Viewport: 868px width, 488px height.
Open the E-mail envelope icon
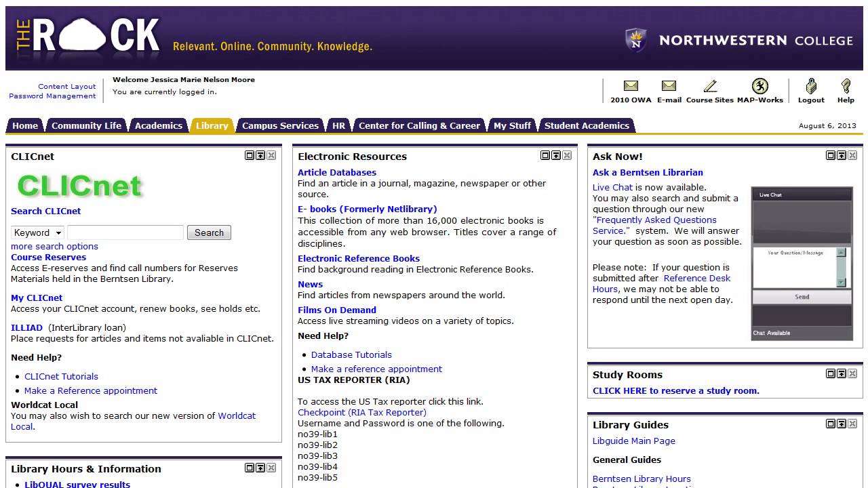point(669,86)
